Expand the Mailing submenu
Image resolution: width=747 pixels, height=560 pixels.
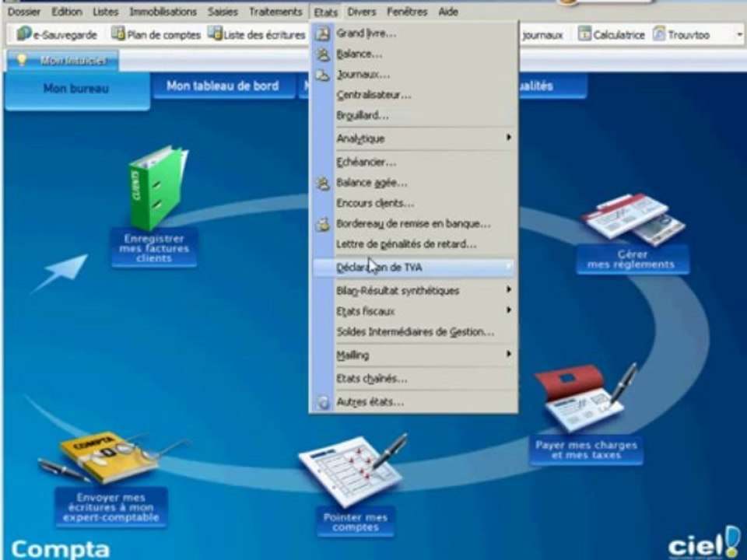(x=413, y=355)
